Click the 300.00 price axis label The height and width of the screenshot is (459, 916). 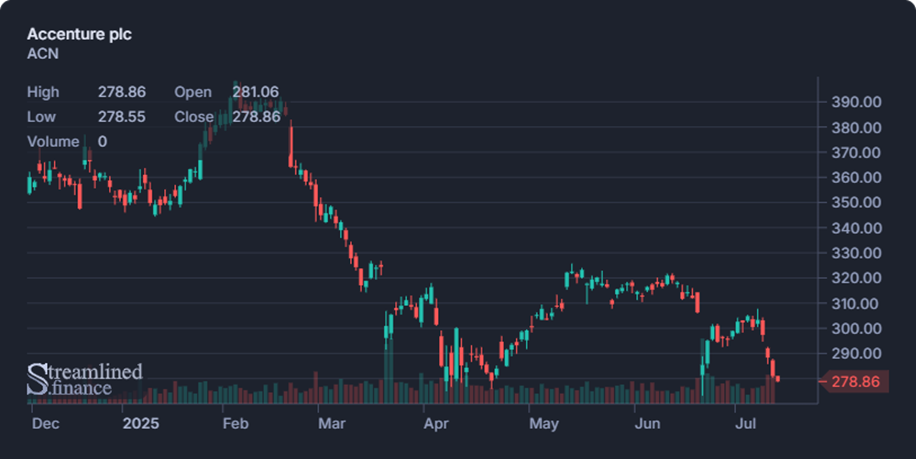(856, 328)
